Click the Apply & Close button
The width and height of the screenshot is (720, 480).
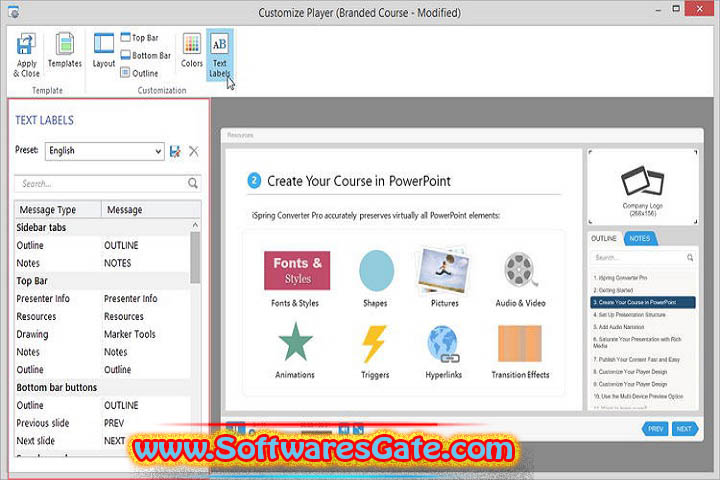pyautogui.click(x=26, y=55)
